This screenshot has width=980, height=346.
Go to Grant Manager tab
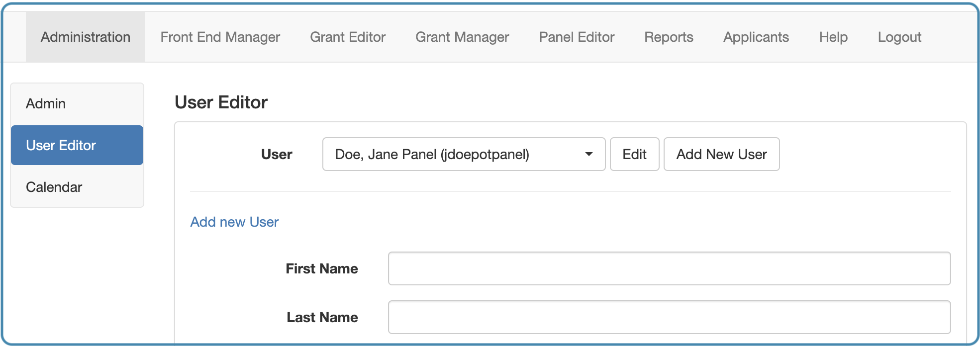462,37
